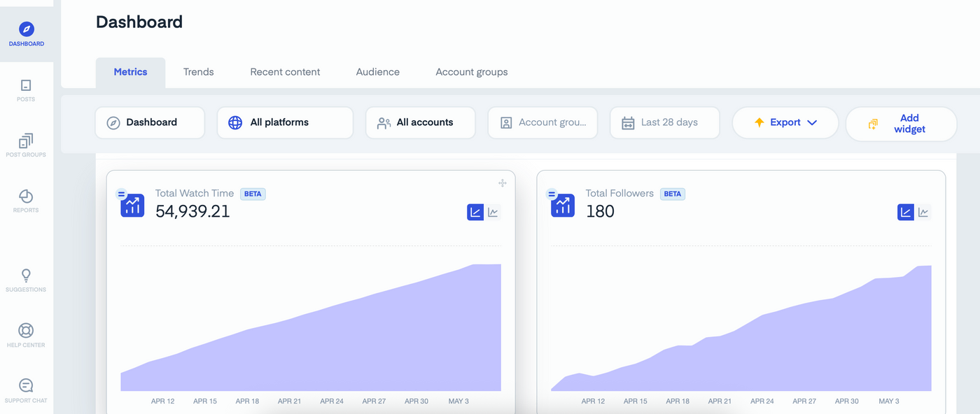Open the Dashboard sidebar compass icon

[x=27, y=29]
